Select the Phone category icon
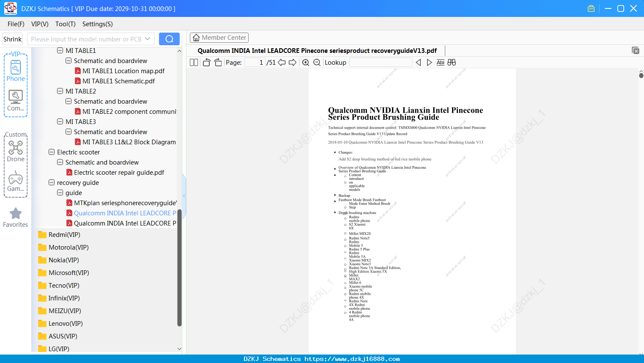Image resolution: width=644 pixels, height=363 pixels. (x=16, y=71)
